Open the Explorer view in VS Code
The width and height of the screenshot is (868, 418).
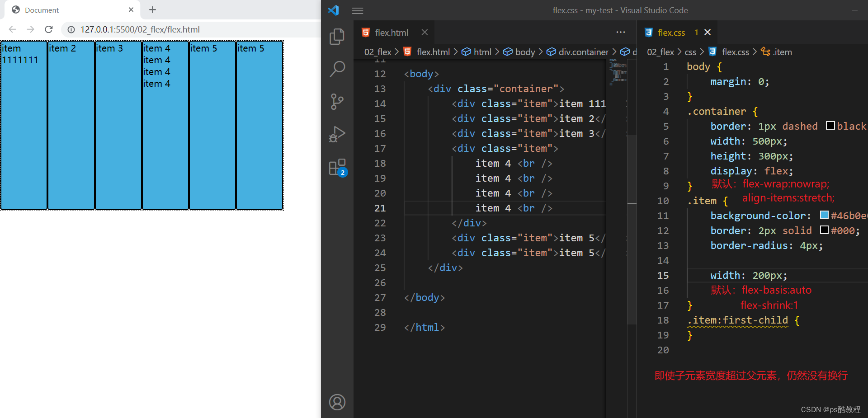tap(337, 37)
